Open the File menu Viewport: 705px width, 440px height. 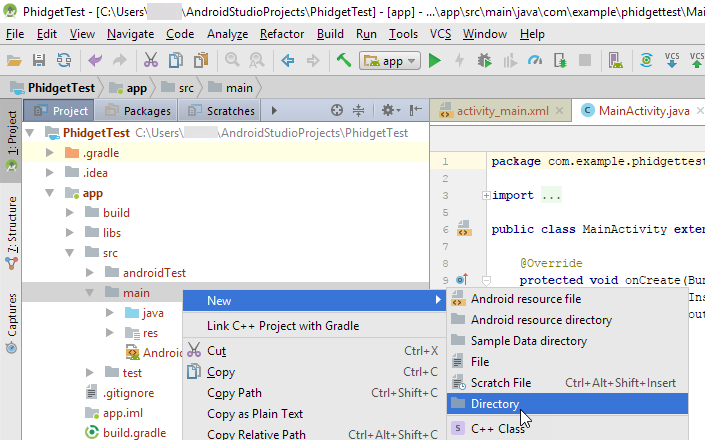click(x=15, y=34)
